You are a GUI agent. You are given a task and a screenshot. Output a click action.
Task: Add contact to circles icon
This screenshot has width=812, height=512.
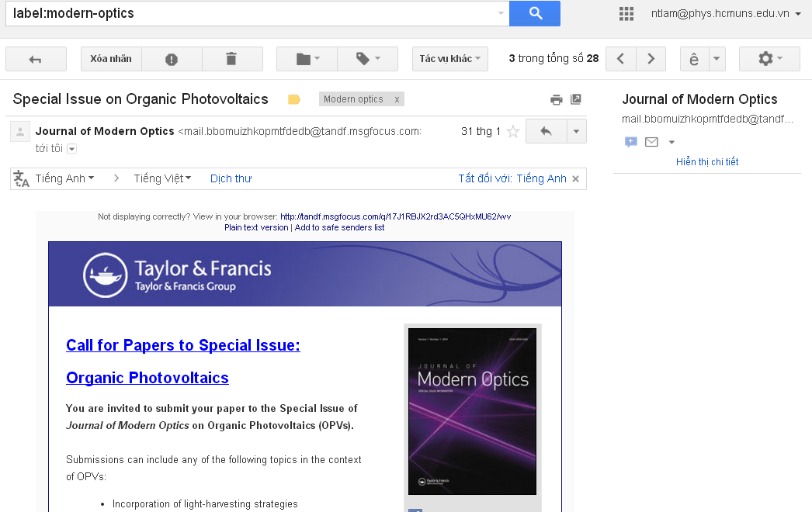tap(631, 142)
